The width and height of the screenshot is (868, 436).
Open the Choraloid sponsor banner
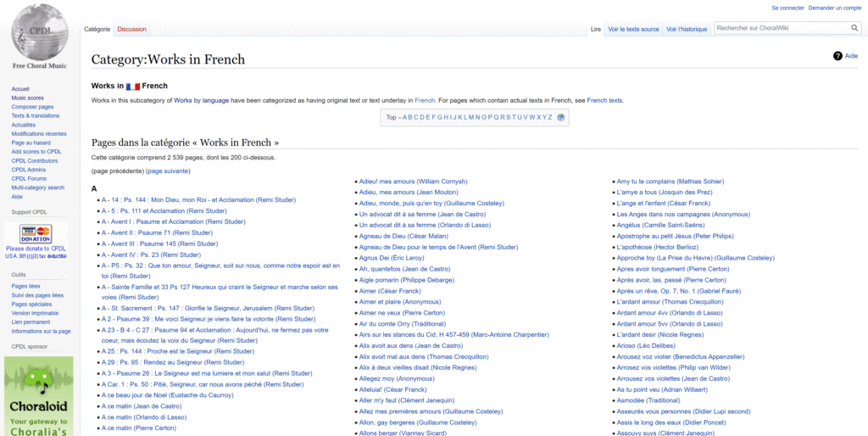click(x=39, y=396)
